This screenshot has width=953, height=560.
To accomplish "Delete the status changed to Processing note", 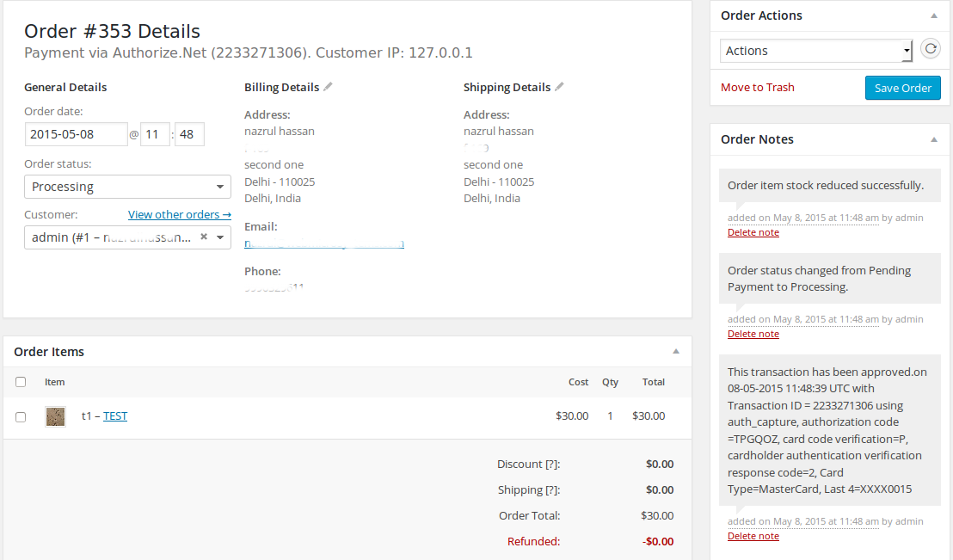I will coord(753,334).
